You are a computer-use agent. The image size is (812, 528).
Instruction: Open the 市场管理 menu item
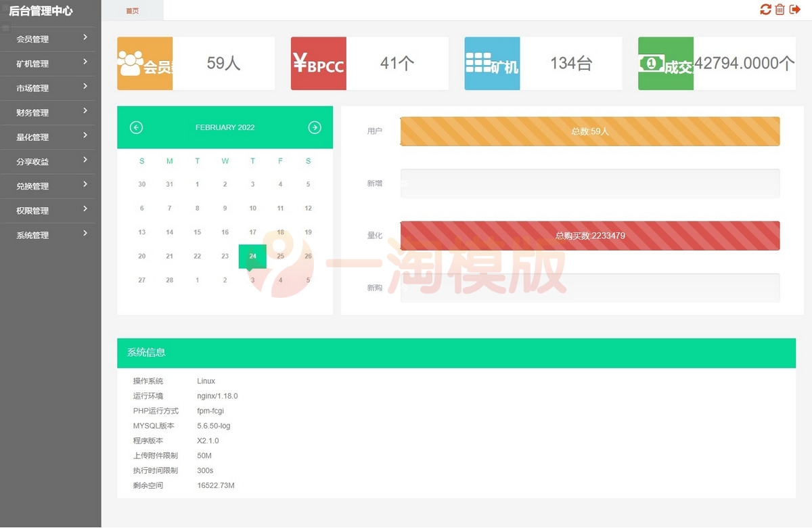(x=51, y=88)
